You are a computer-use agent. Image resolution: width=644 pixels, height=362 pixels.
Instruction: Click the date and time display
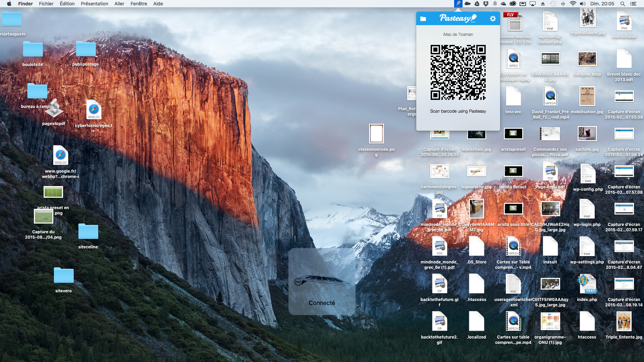[x=602, y=4]
